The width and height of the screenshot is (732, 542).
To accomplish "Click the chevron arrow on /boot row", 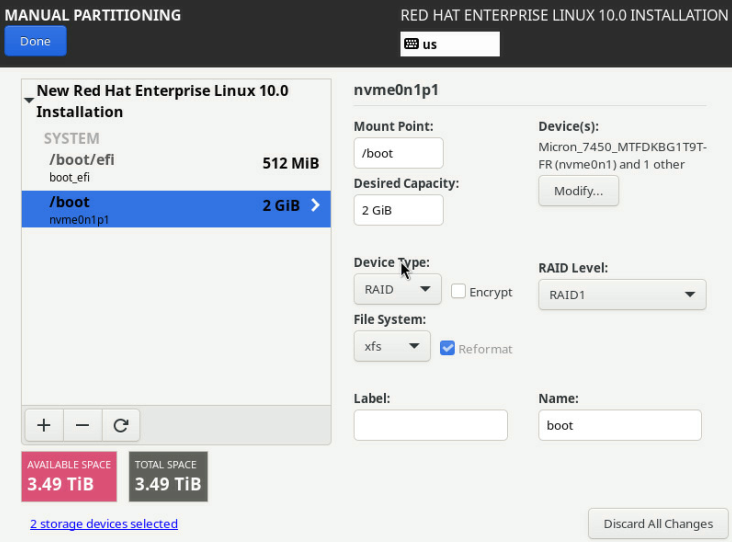I will click(x=315, y=205).
